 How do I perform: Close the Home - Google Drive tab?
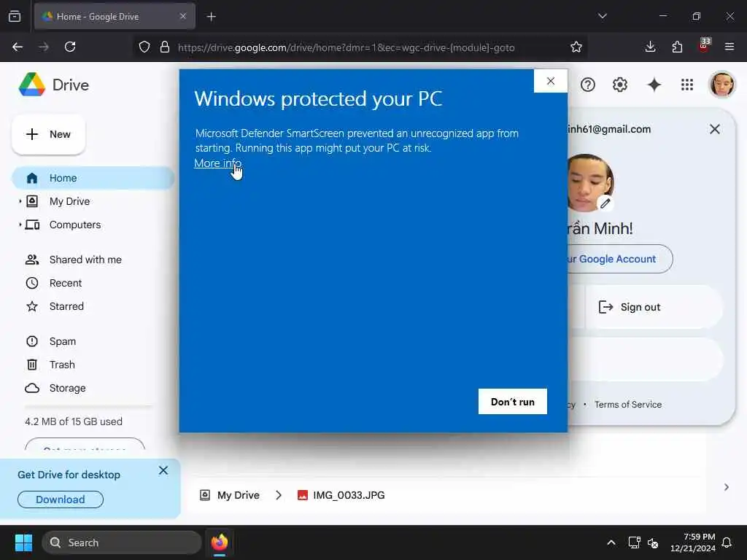pos(183,16)
